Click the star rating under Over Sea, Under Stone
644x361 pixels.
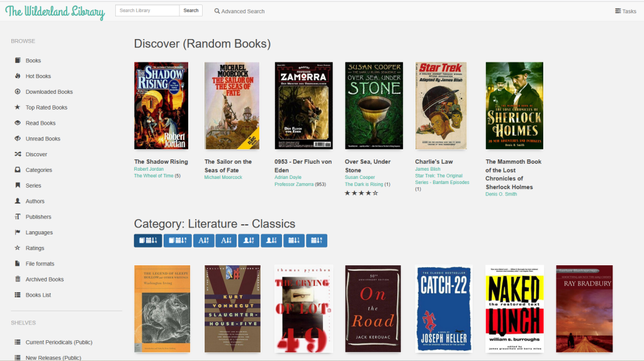(x=361, y=193)
